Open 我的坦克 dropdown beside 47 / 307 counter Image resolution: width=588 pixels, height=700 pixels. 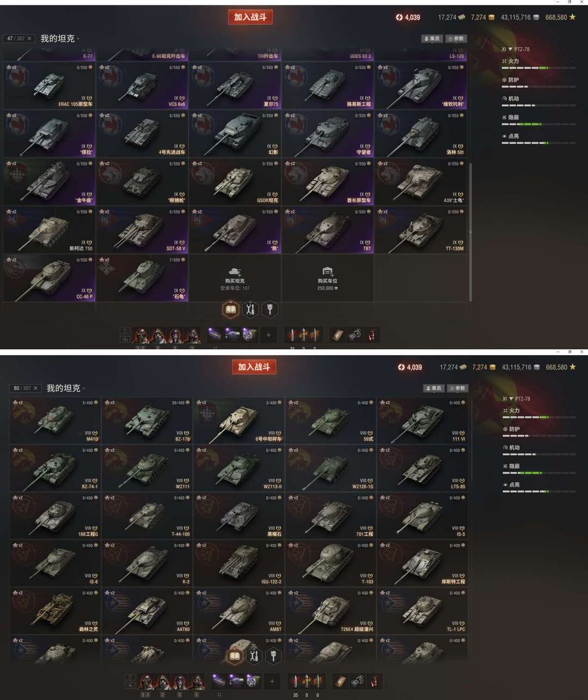click(60, 39)
